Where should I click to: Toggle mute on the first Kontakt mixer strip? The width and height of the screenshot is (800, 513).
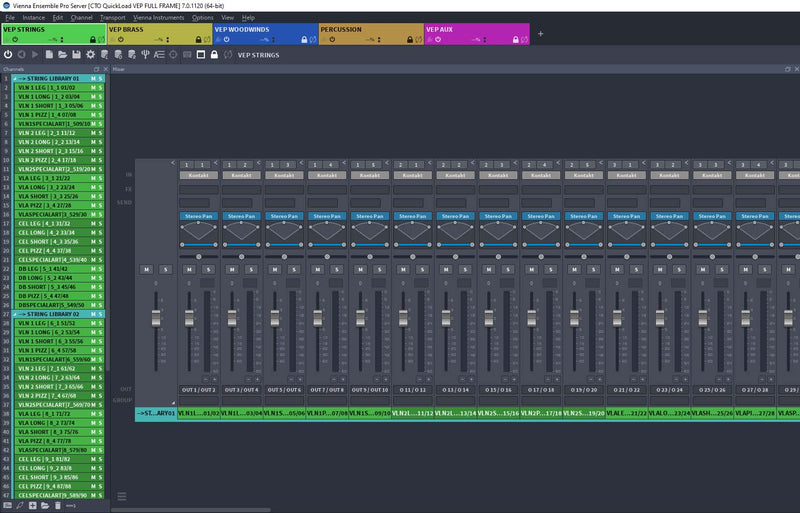click(x=189, y=269)
